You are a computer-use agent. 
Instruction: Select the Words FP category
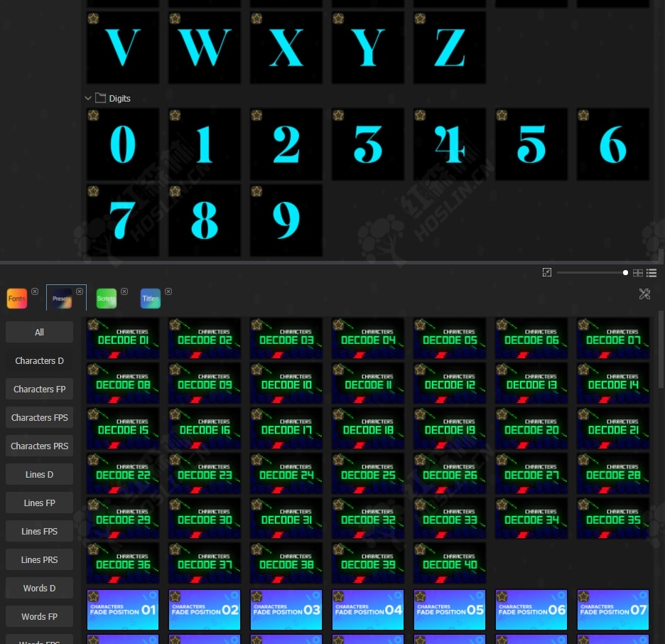pos(40,616)
